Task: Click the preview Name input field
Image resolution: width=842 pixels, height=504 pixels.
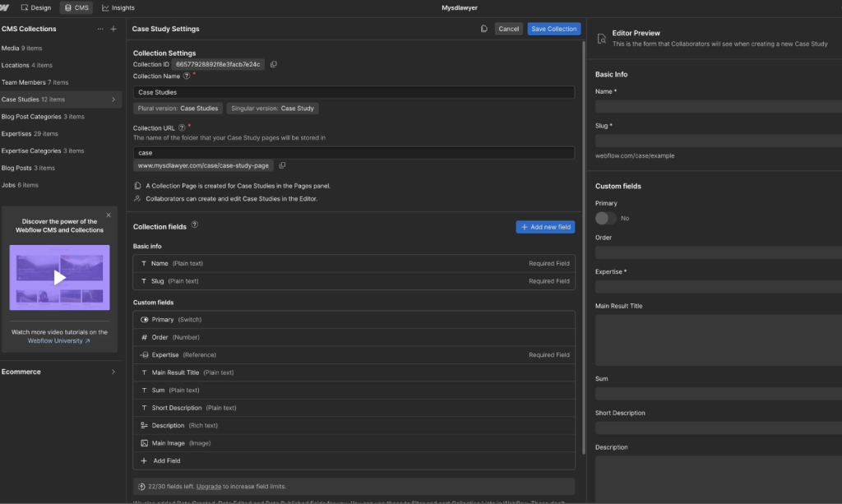Action: click(719, 107)
